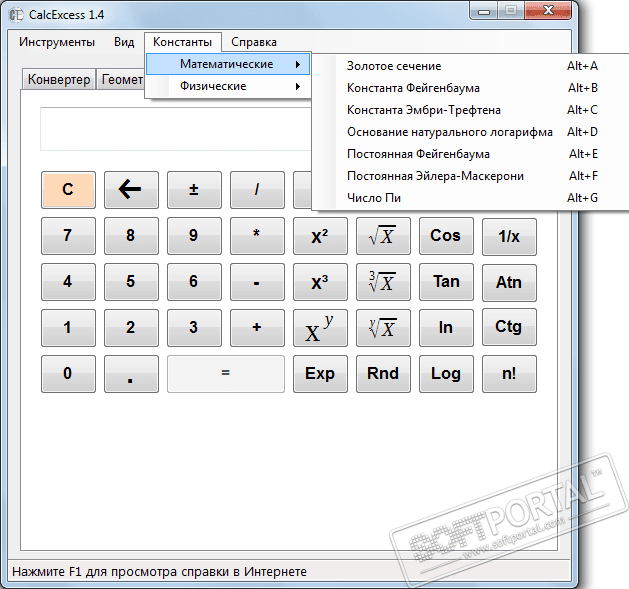Screen dimensions: 629x589
Task: Click the plus-minus sign button
Action: (x=194, y=190)
